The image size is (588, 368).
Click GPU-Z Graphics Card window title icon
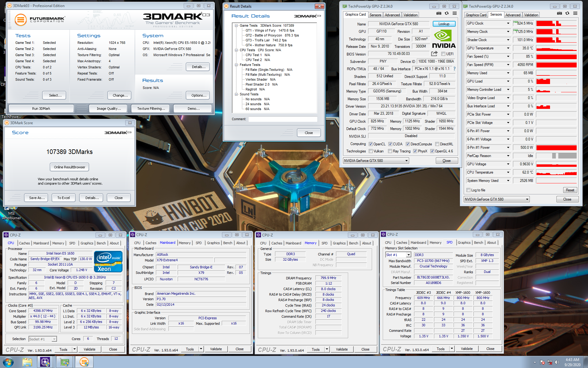[x=345, y=6]
